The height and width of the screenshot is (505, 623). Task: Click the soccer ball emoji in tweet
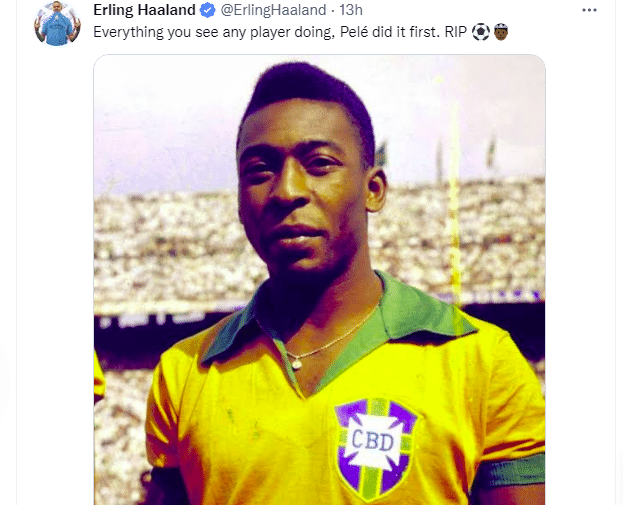(x=480, y=32)
